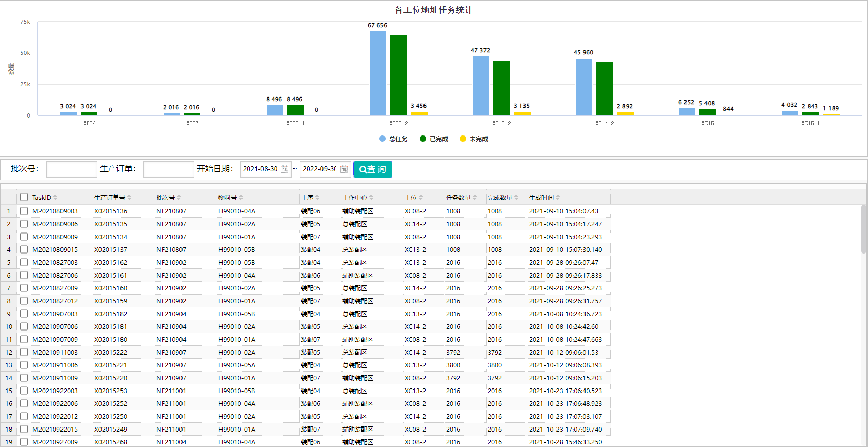The image size is (868, 447).
Task: Focus the 生产订单 input field
Action: click(x=168, y=169)
